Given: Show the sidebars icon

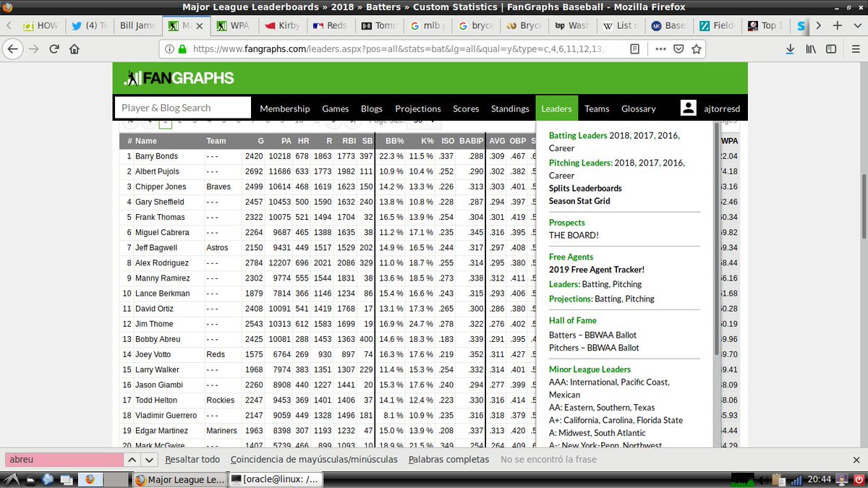Looking at the screenshot, I should click(832, 49).
